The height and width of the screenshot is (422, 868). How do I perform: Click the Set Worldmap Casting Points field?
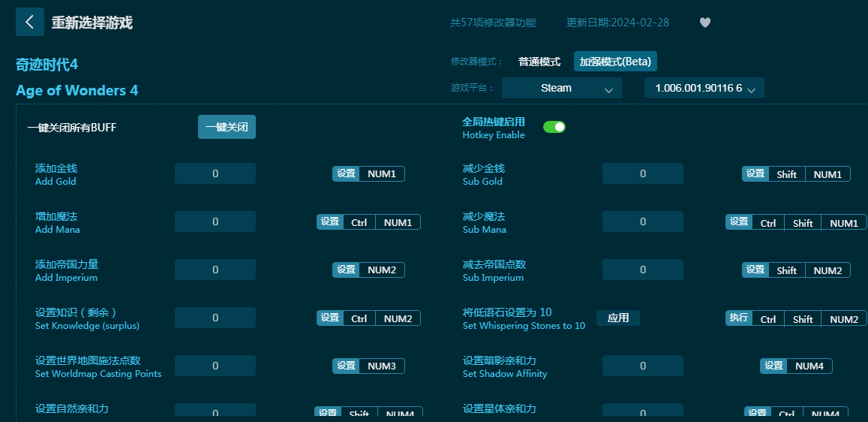point(215,366)
